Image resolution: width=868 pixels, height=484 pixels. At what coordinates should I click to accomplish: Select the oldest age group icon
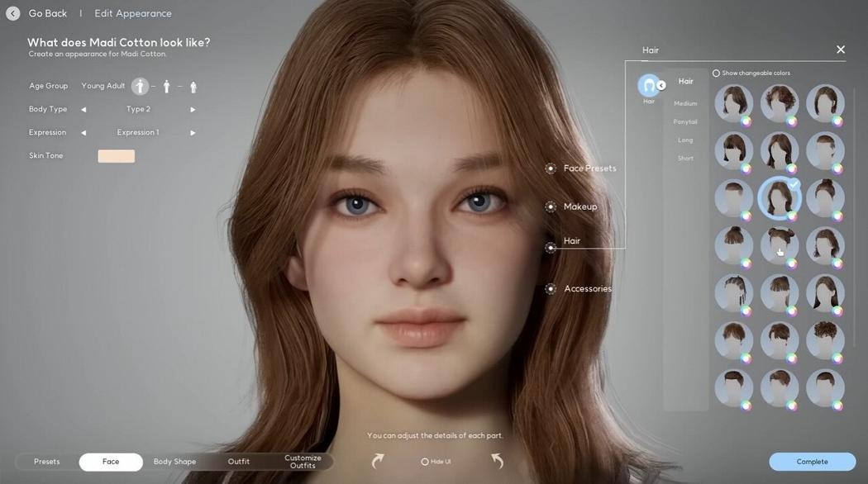(191, 85)
